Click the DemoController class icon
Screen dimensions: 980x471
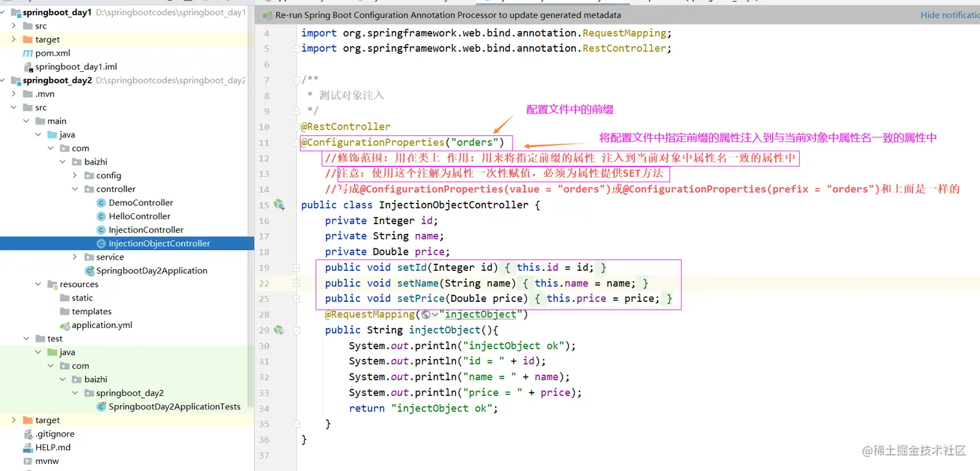pyautogui.click(x=101, y=203)
